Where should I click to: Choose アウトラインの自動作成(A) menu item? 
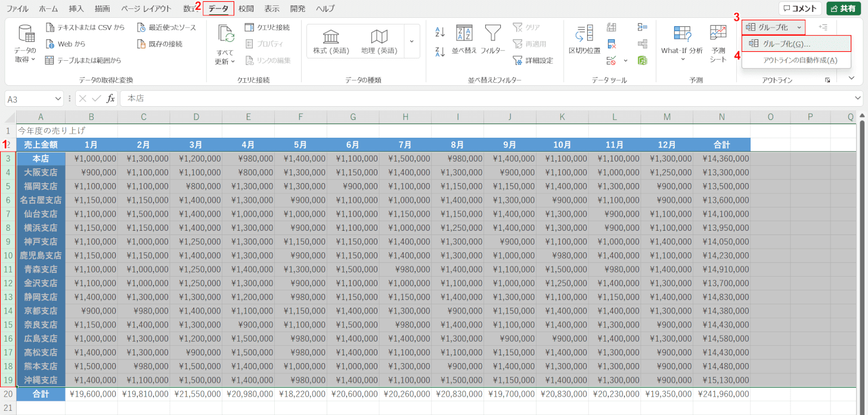pyautogui.click(x=800, y=60)
